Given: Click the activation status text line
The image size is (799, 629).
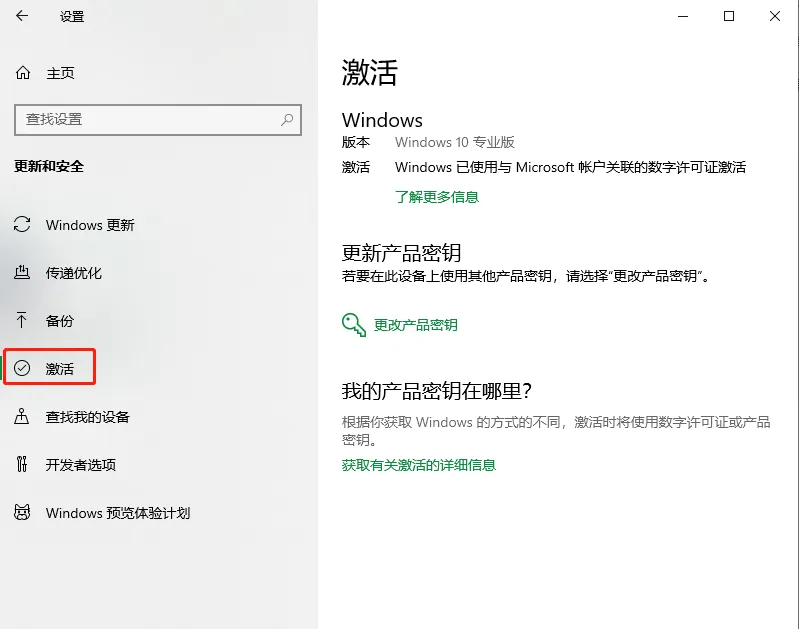Looking at the screenshot, I should 570,167.
